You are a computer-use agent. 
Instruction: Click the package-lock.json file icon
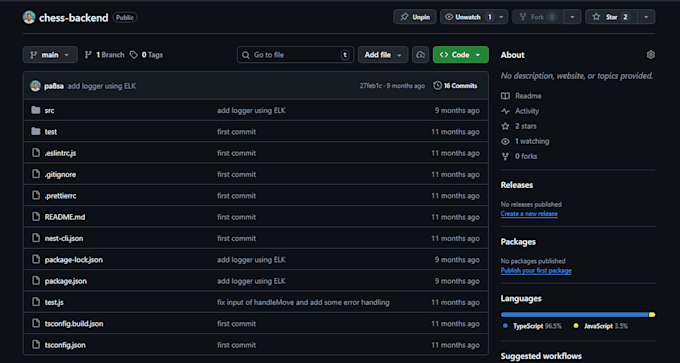pos(36,259)
